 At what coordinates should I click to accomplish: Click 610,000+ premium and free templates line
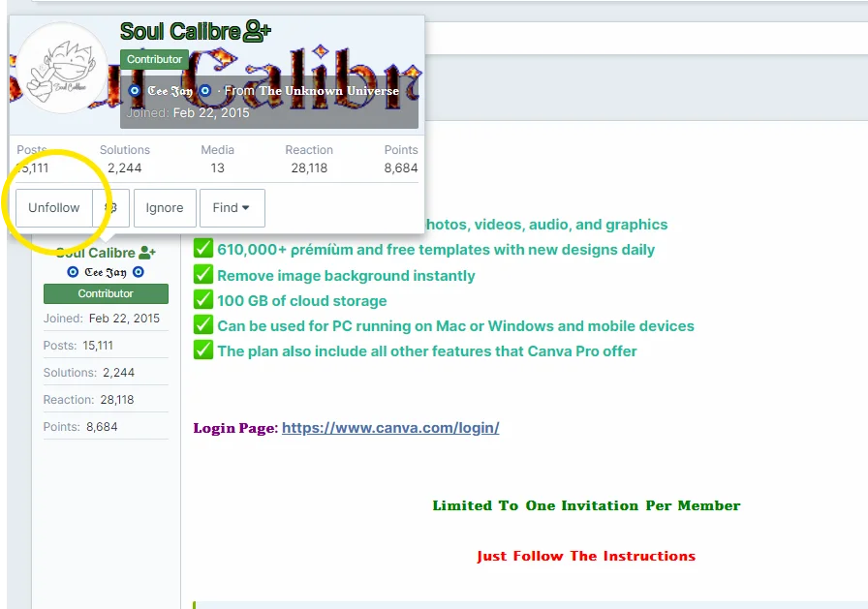coord(436,250)
